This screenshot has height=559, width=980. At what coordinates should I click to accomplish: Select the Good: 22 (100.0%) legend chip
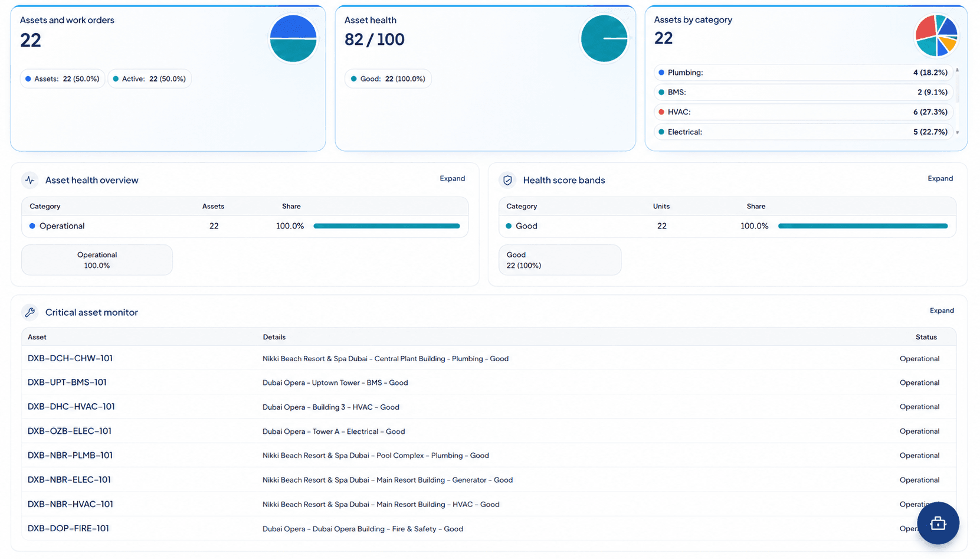click(x=388, y=79)
